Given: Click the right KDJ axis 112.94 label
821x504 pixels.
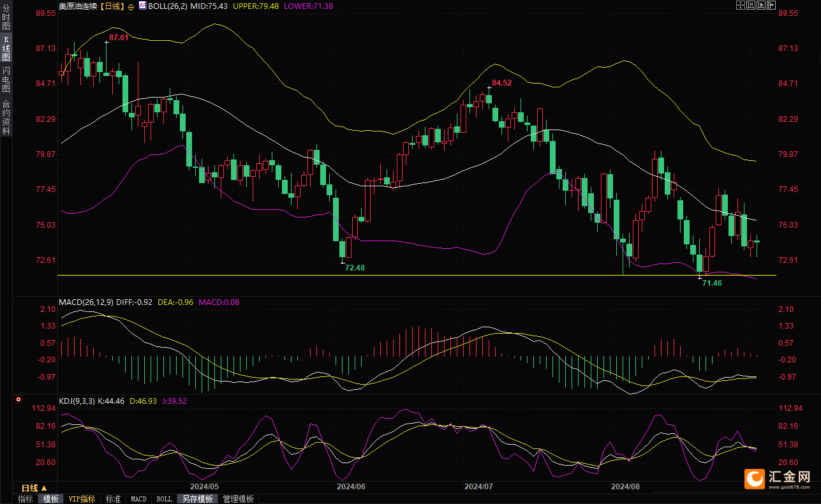Looking at the screenshot, I should 790,408.
